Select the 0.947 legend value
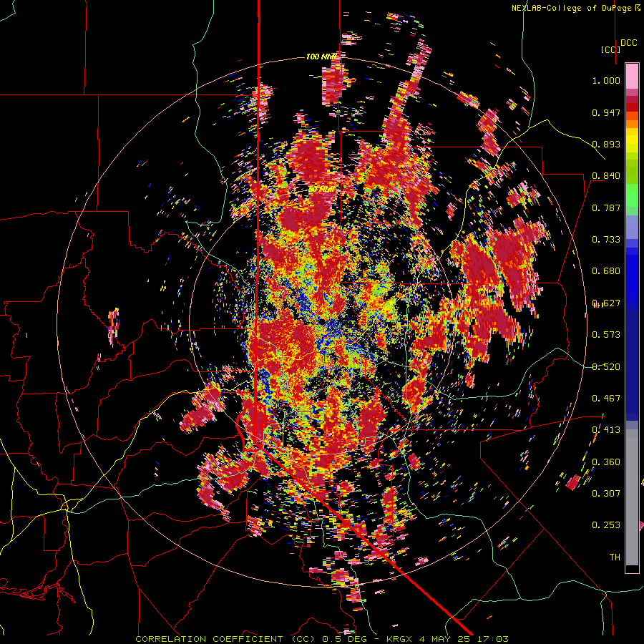The height and width of the screenshot is (644, 644). [606, 112]
